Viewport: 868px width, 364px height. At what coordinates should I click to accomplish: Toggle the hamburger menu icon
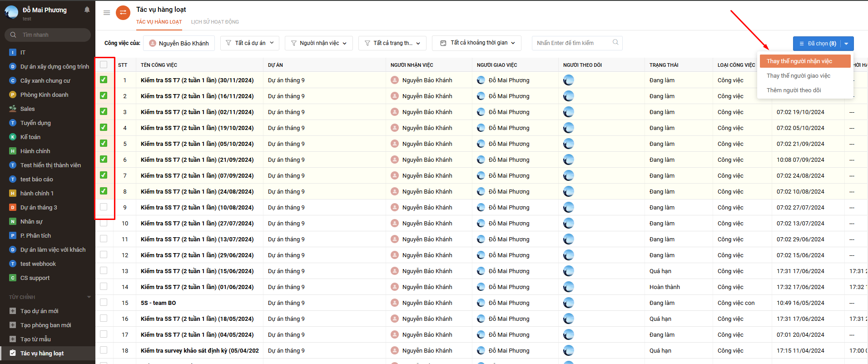pyautogui.click(x=107, y=13)
